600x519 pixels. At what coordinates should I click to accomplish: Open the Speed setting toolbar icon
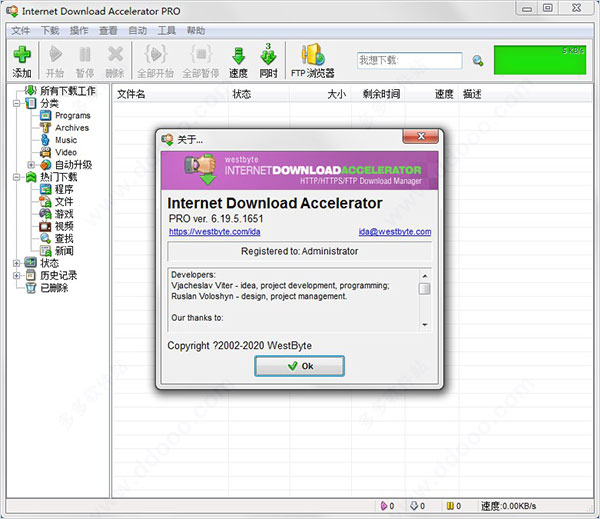coord(238,56)
